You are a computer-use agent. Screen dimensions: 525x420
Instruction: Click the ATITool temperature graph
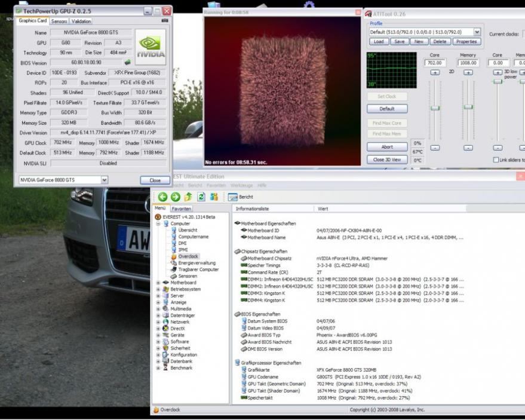pyautogui.click(x=392, y=70)
